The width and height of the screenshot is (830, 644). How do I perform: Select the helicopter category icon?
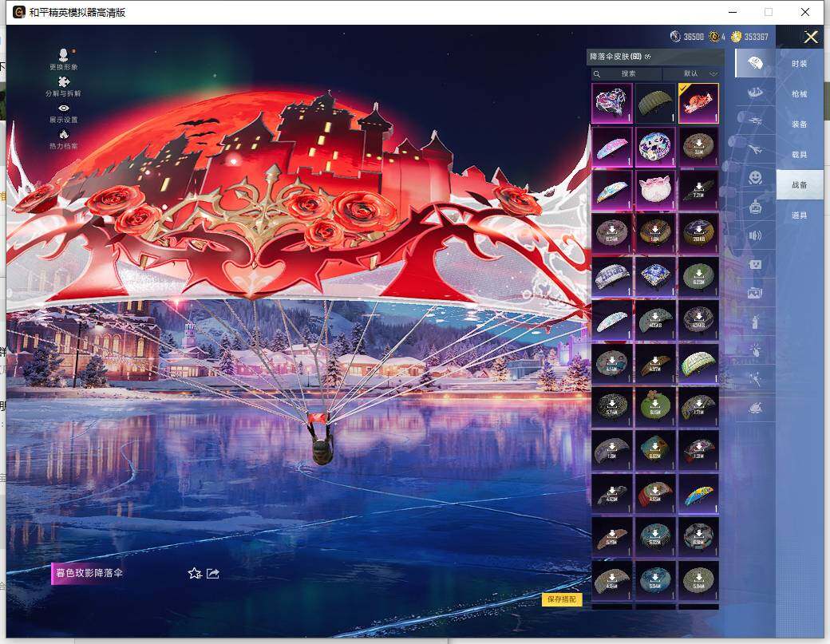pyautogui.click(x=755, y=121)
